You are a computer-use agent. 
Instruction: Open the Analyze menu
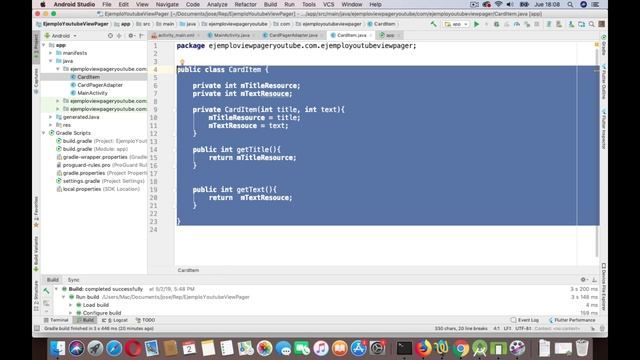click(217, 4)
